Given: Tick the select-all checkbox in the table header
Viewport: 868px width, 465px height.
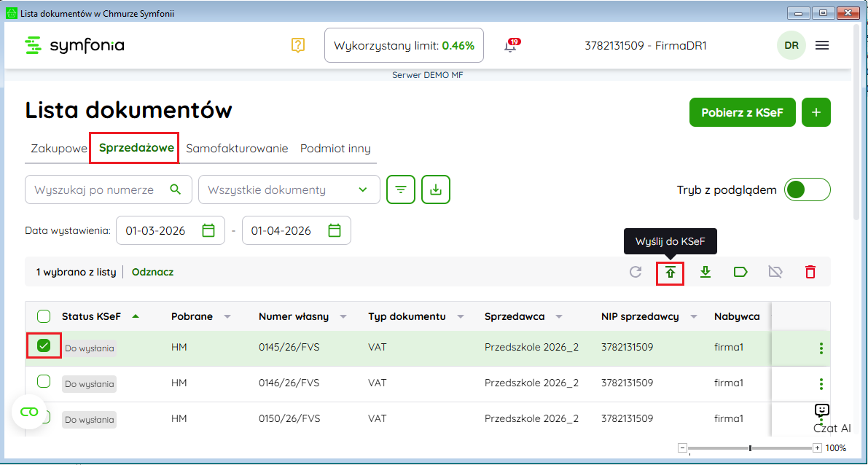Looking at the screenshot, I should tap(44, 316).
